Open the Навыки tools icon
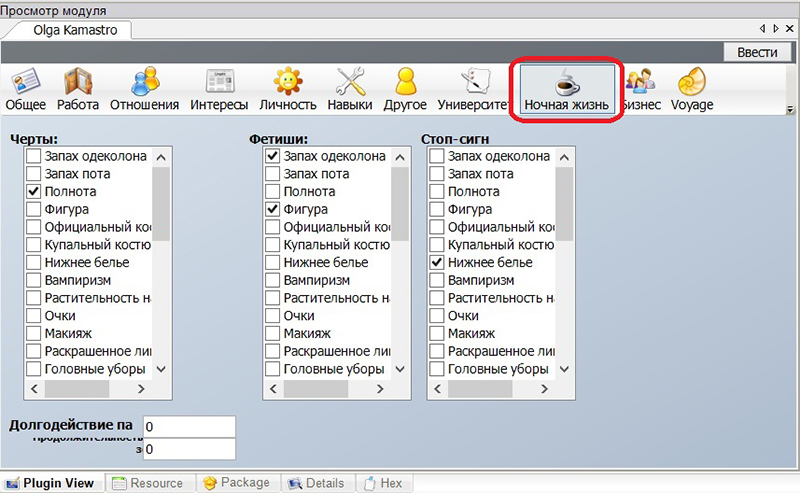The height and width of the screenshot is (493, 800). point(350,81)
